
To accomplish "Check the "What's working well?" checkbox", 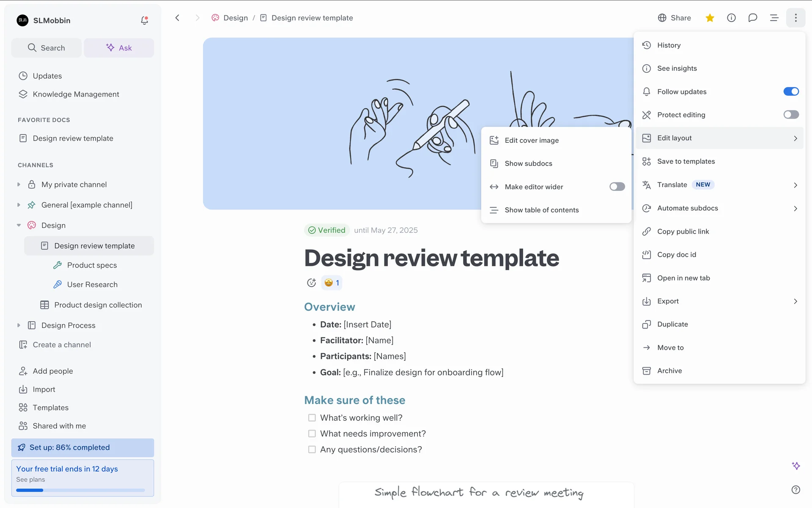I will (x=312, y=418).
